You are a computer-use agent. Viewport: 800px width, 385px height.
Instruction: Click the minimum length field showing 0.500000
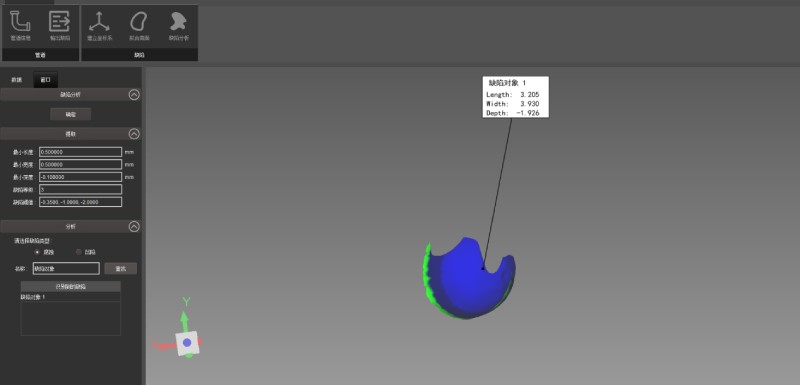(x=81, y=152)
